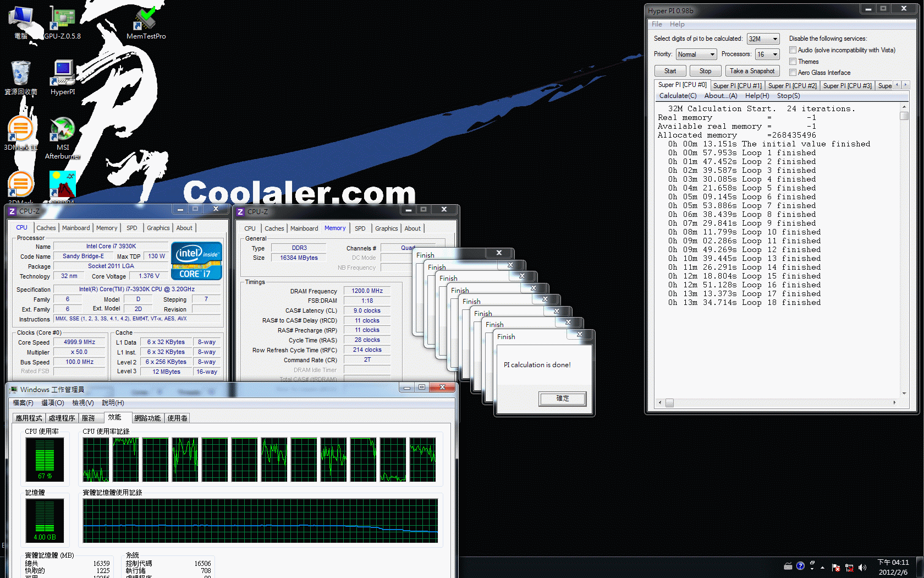Viewport: 924px width, 578px height.
Task: Open the Mainboard tab in left CPU-Z
Action: point(76,228)
